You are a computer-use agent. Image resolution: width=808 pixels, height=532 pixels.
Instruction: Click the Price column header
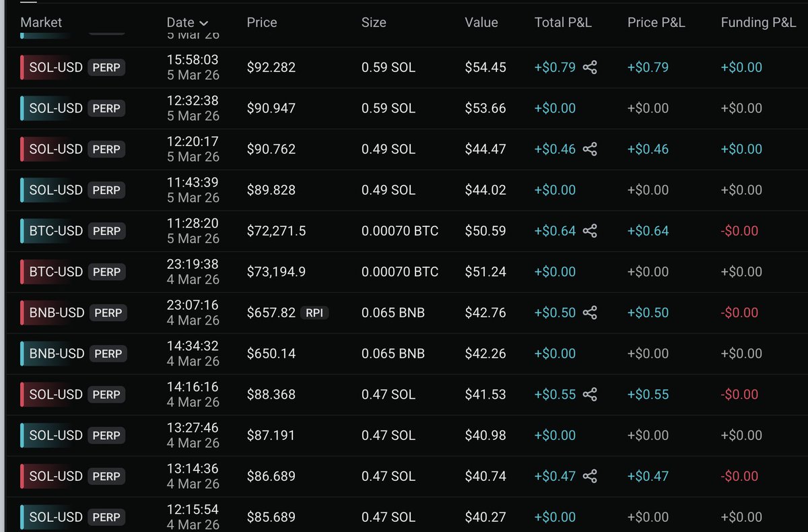pos(262,22)
